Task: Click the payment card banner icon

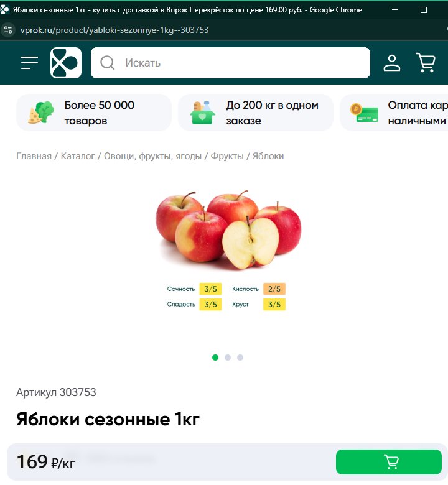Action: 364,113
